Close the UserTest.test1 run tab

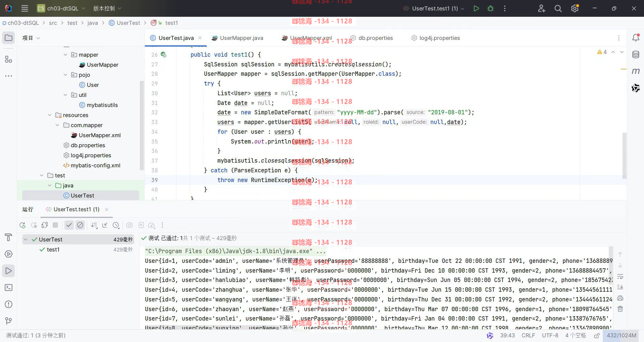click(x=107, y=210)
